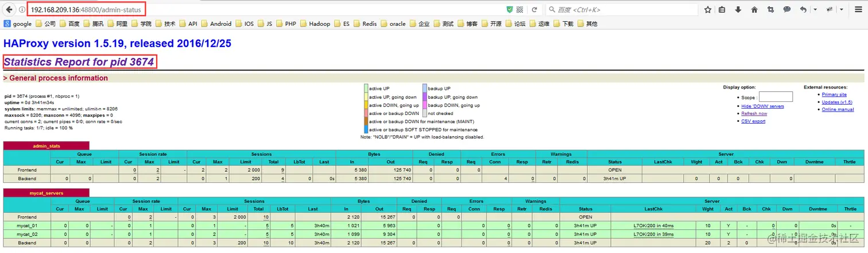Click the Scope input field

(776, 97)
